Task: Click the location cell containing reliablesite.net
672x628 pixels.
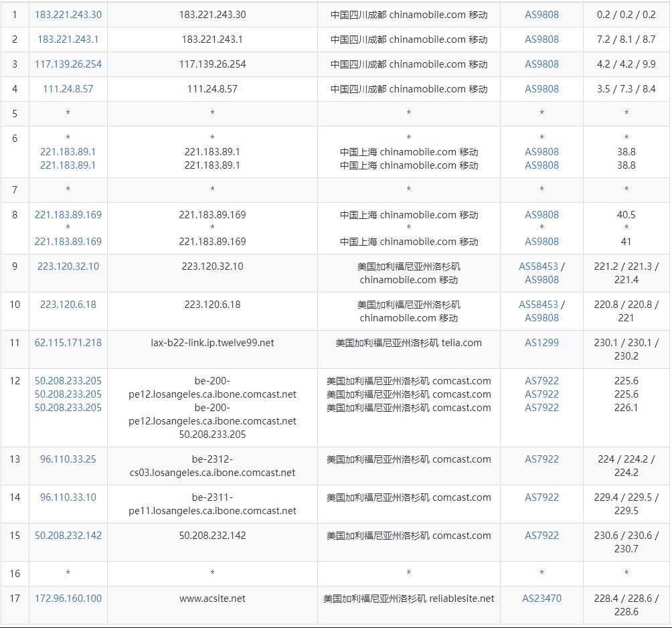Action: tap(409, 605)
